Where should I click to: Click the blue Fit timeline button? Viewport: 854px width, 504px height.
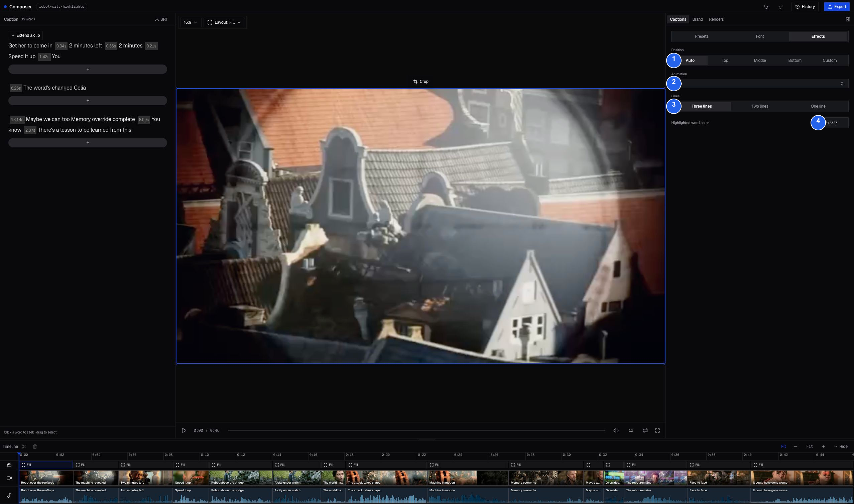coord(783,447)
